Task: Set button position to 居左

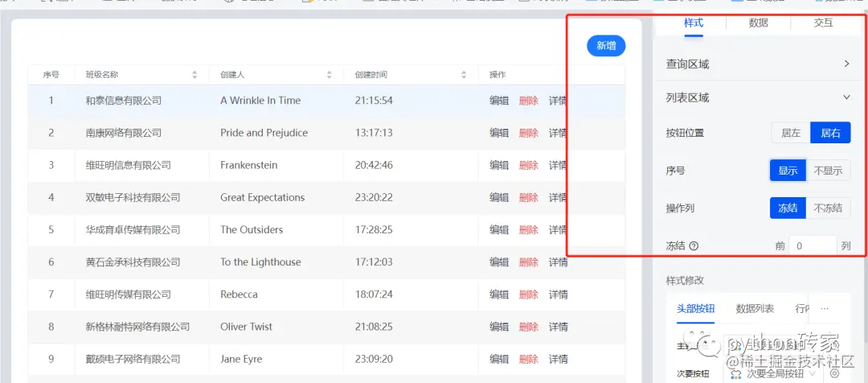Action: [791, 133]
